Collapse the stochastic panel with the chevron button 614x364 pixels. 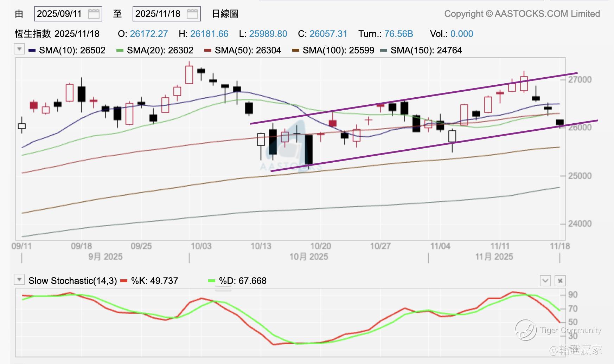click(x=545, y=281)
